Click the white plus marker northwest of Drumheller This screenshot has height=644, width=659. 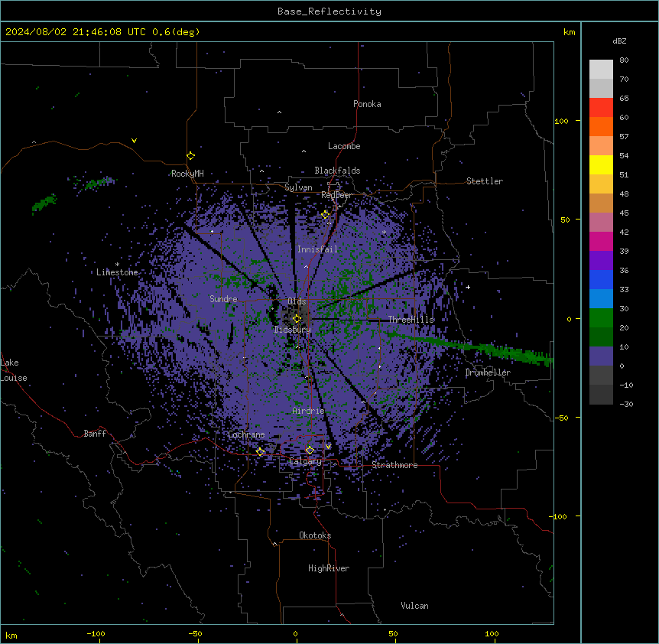click(468, 287)
